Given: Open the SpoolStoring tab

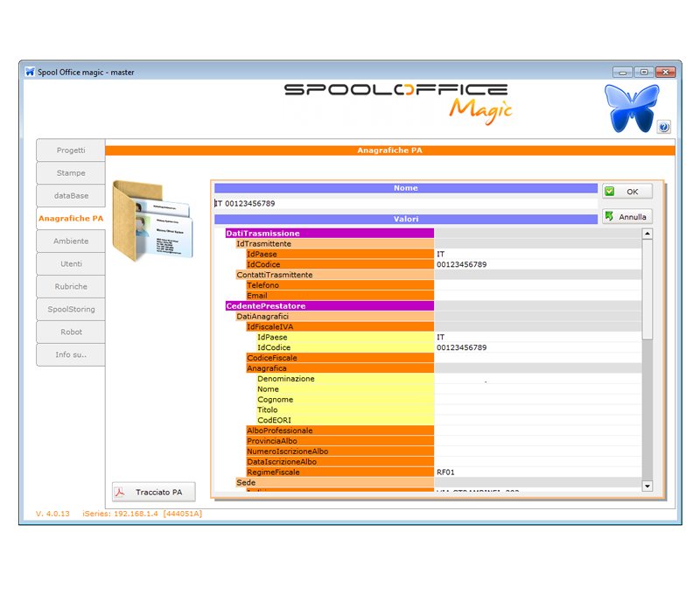Looking at the screenshot, I should click(x=71, y=310).
